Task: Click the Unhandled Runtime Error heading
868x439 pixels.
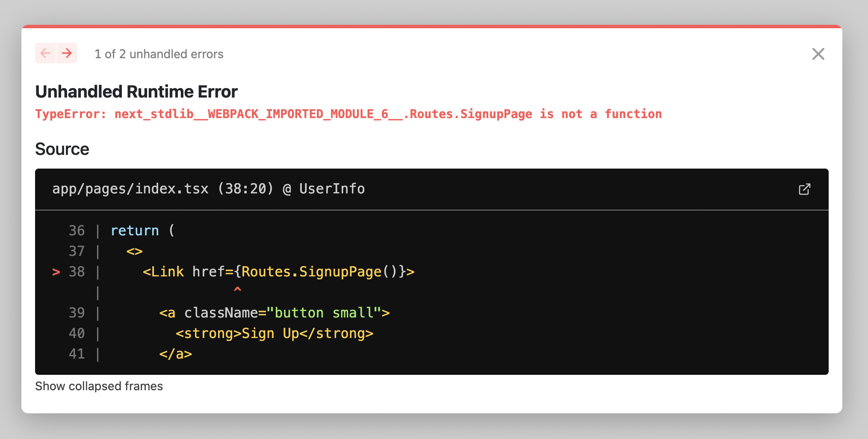Action: tap(136, 91)
